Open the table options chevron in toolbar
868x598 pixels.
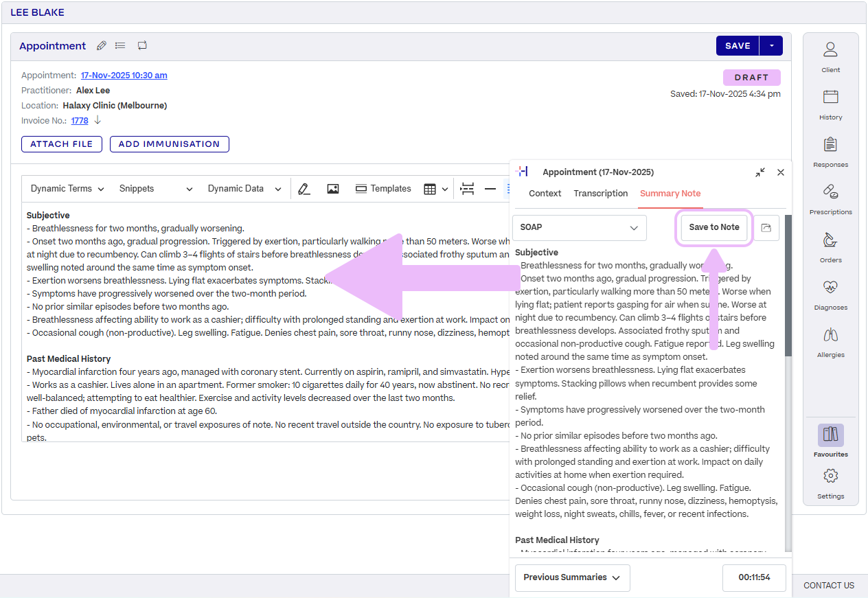click(x=445, y=189)
